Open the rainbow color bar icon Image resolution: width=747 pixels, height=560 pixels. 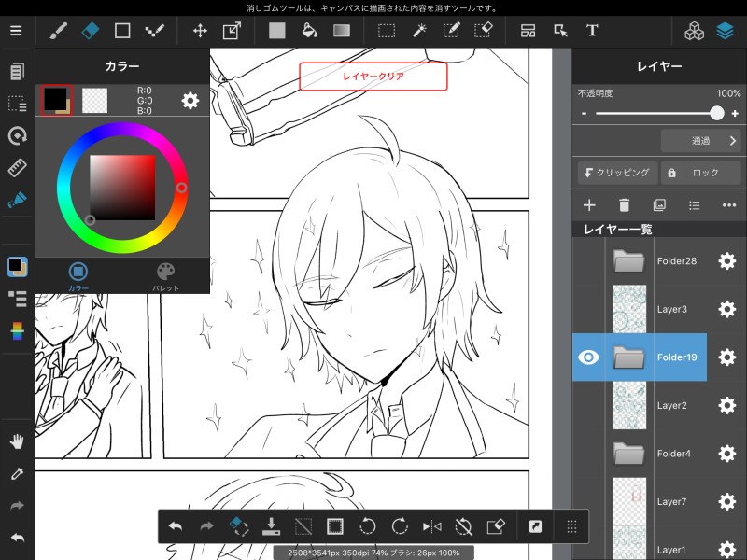pos(17,331)
